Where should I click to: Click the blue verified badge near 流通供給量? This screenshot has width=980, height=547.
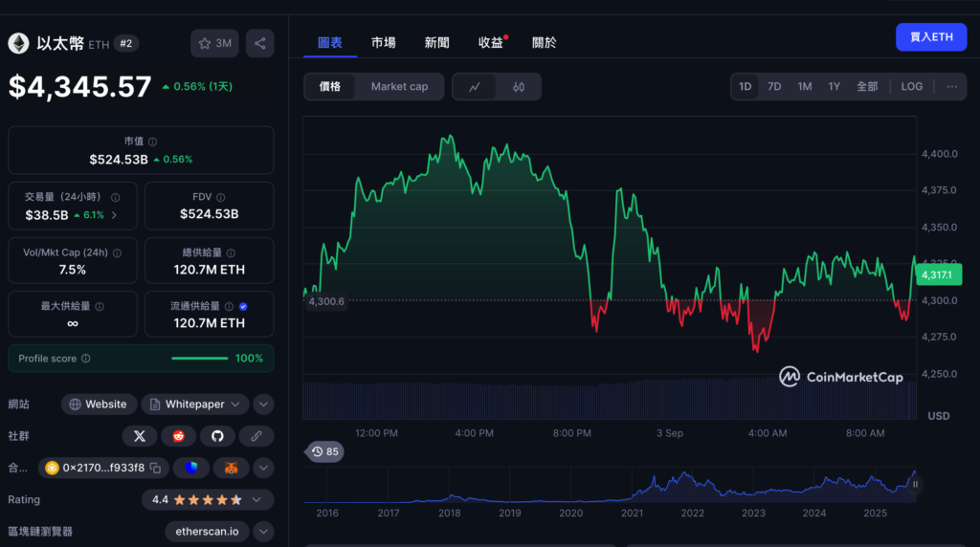point(243,307)
